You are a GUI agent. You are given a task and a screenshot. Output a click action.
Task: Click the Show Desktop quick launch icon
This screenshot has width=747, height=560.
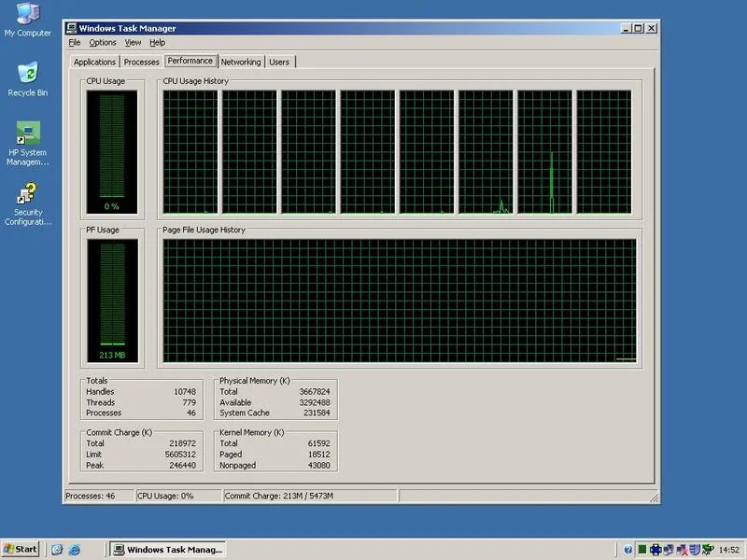(x=57, y=550)
